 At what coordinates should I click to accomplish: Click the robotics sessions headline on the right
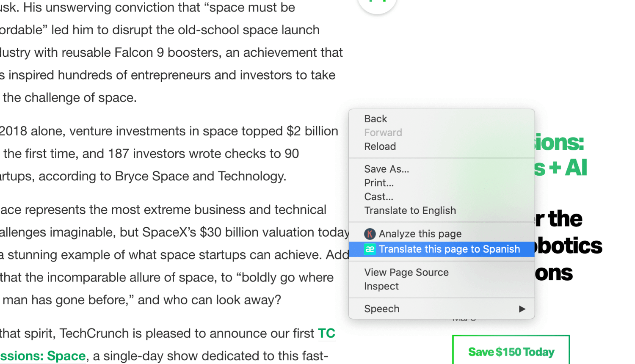pos(567,246)
